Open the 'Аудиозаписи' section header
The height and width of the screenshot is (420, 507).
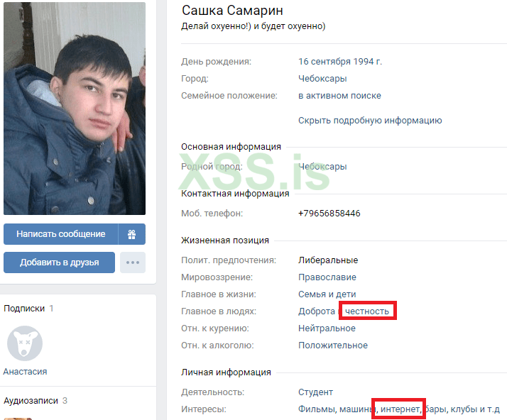[31, 401]
